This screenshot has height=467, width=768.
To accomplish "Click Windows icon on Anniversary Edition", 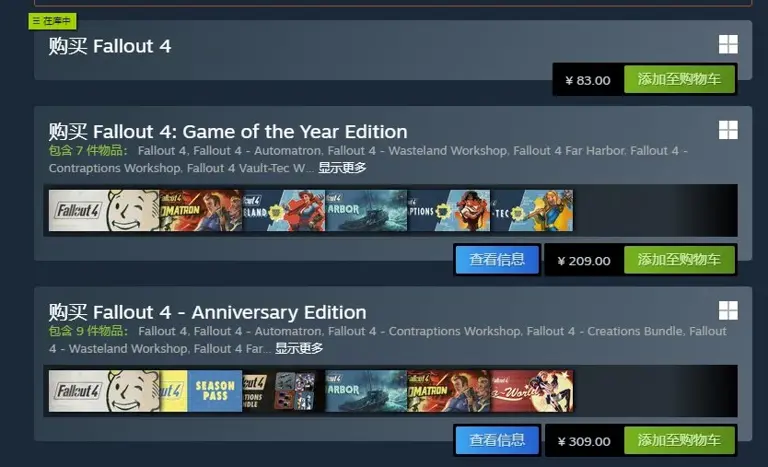I will pyautogui.click(x=728, y=311).
